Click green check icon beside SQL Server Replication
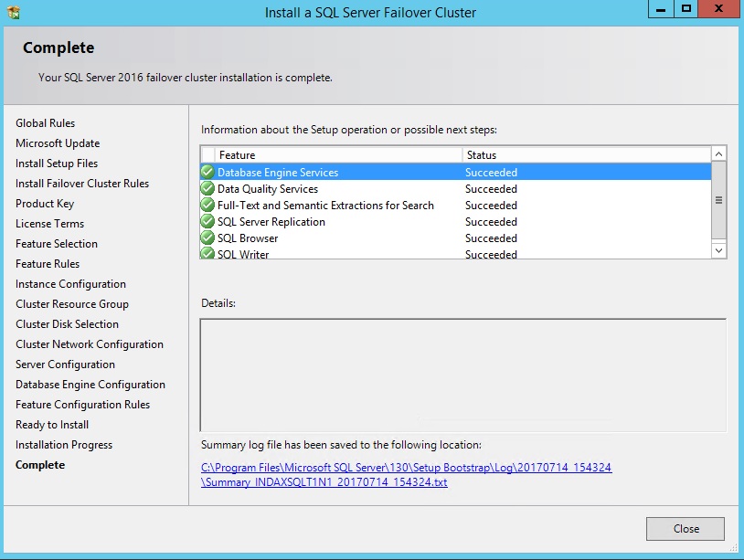This screenshot has height=560, width=744. point(207,222)
